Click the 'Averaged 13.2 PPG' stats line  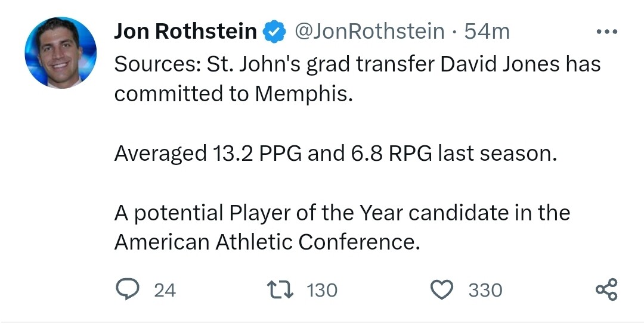(335, 154)
